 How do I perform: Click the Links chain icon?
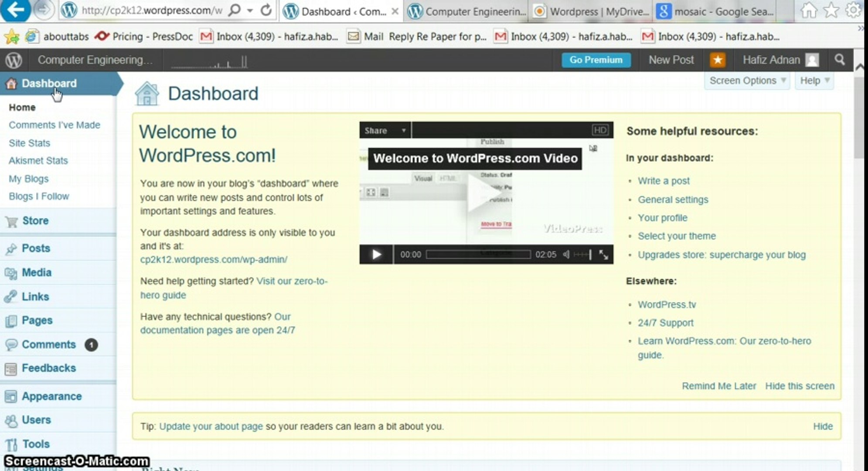click(11, 297)
